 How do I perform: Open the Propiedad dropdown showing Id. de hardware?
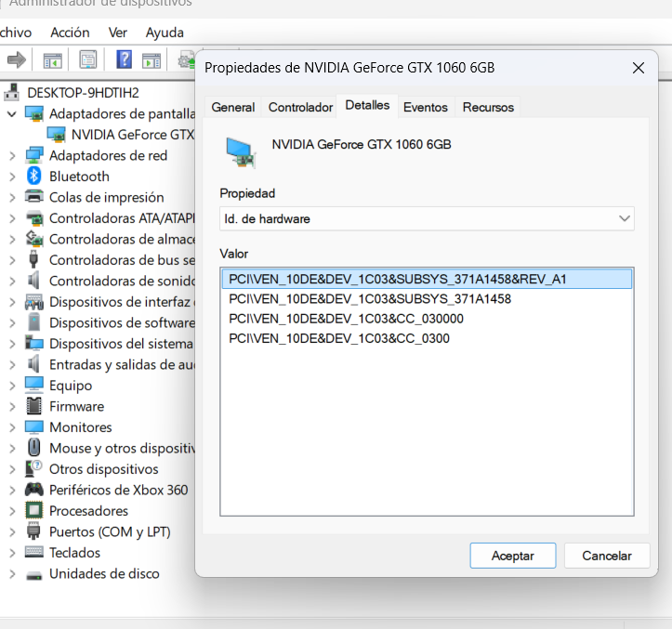pyautogui.click(x=427, y=218)
